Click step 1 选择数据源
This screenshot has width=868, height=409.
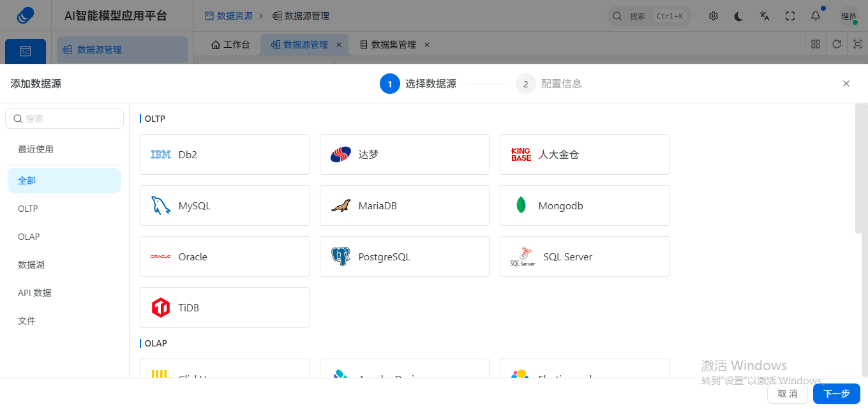click(418, 84)
